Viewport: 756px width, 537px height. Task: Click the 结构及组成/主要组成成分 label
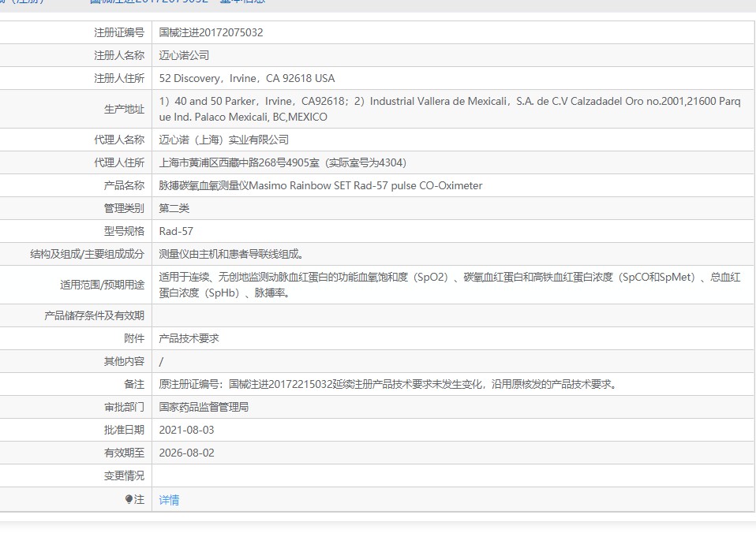point(88,254)
